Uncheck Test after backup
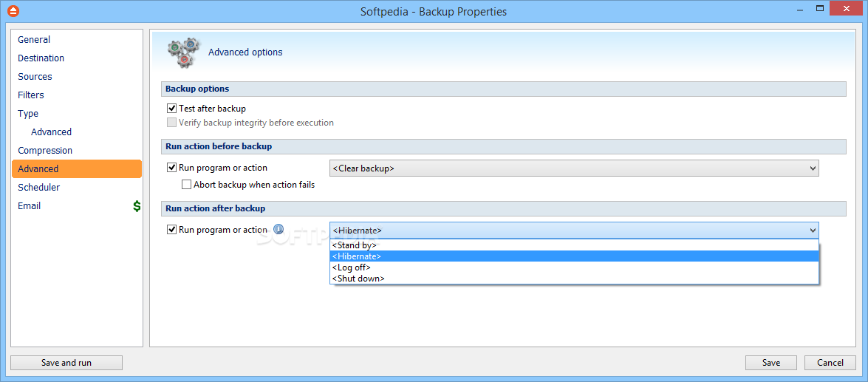Viewport: 868px width, 382px height. coord(171,109)
